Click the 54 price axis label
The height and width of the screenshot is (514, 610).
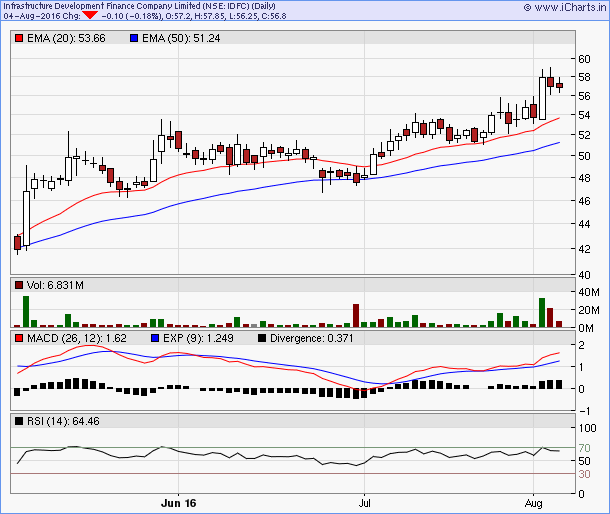click(x=584, y=115)
